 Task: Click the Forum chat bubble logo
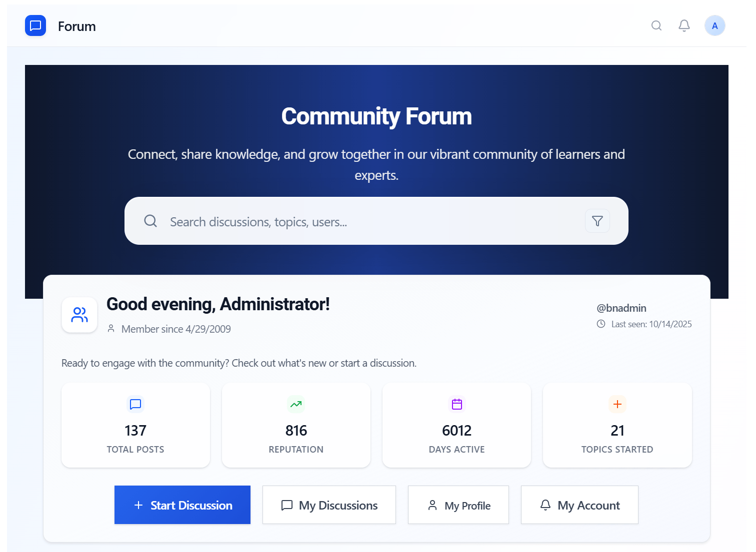[x=35, y=25]
